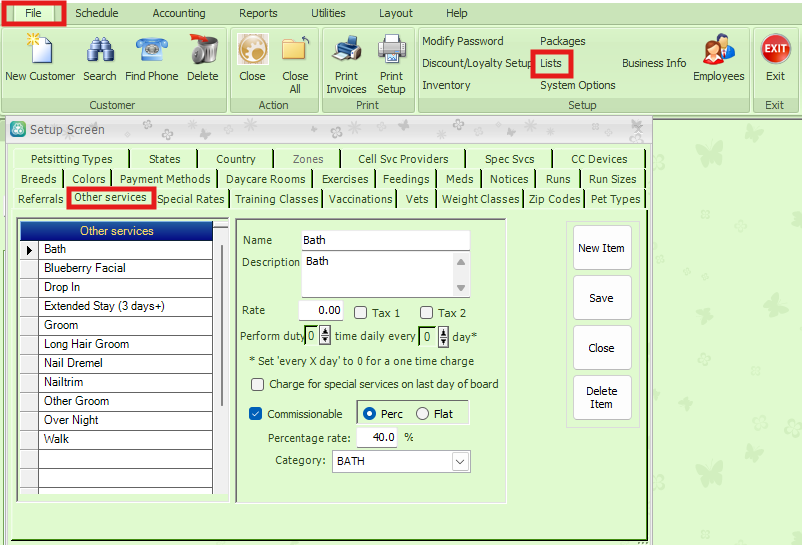Image resolution: width=802 pixels, height=545 pixels.
Task: Switch to the Vaccinations tab
Action: tap(360, 199)
